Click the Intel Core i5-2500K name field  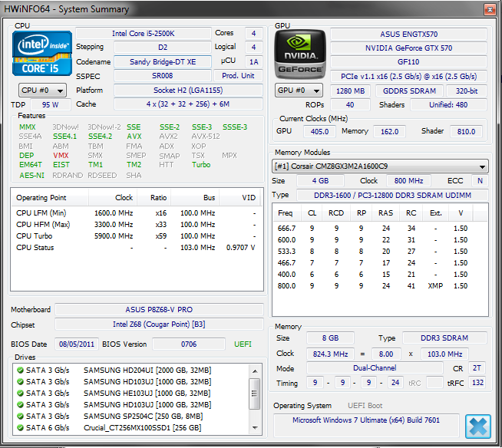[143, 34]
